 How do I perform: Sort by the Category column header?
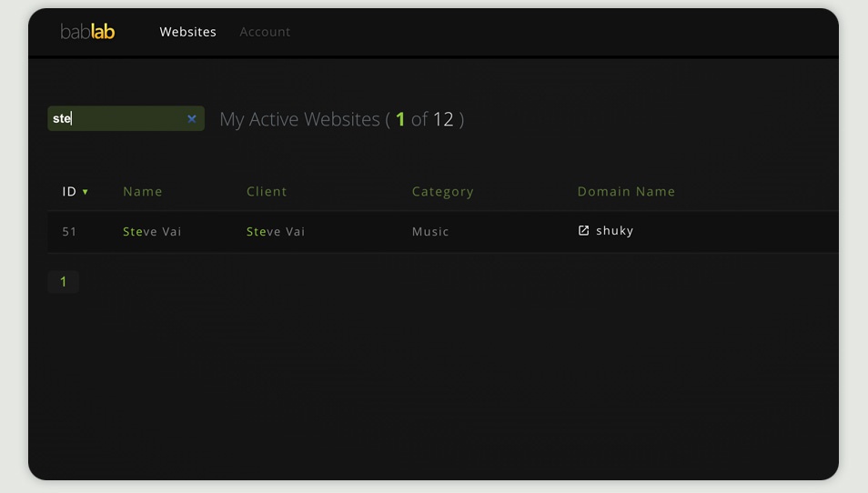(x=442, y=192)
